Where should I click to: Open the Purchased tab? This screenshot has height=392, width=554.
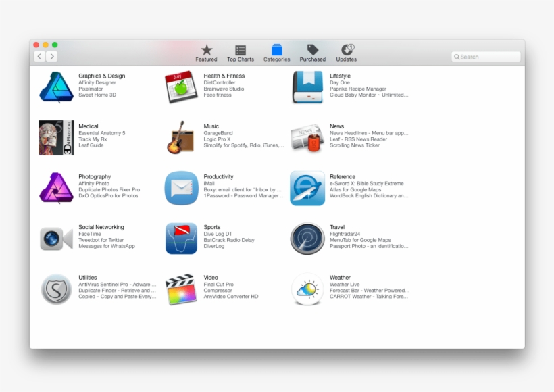tap(313, 53)
